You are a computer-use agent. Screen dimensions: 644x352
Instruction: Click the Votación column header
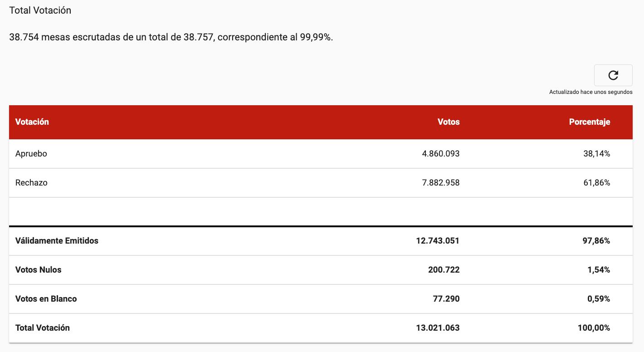pyautogui.click(x=32, y=122)
